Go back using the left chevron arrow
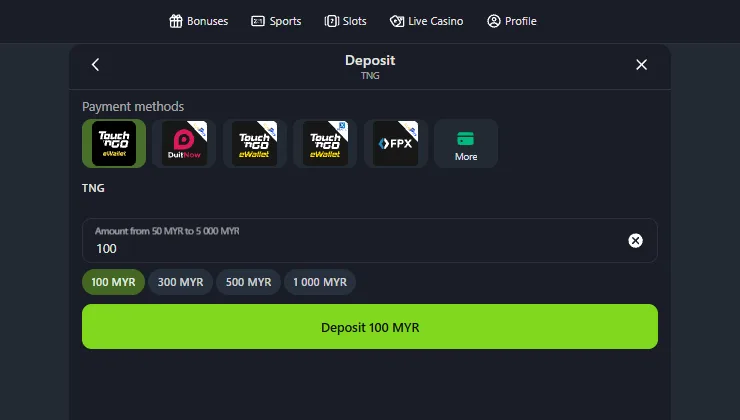740x420 pixels. [95, 65]
